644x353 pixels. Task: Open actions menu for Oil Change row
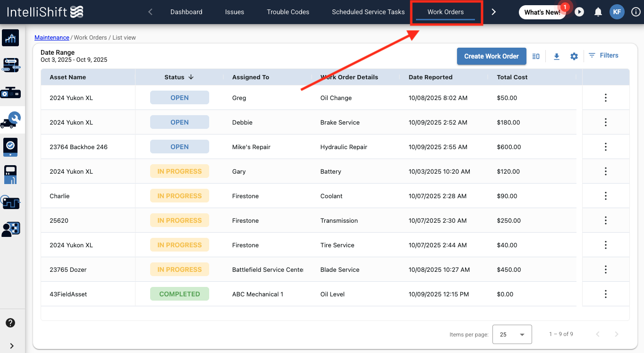(606, 98)
